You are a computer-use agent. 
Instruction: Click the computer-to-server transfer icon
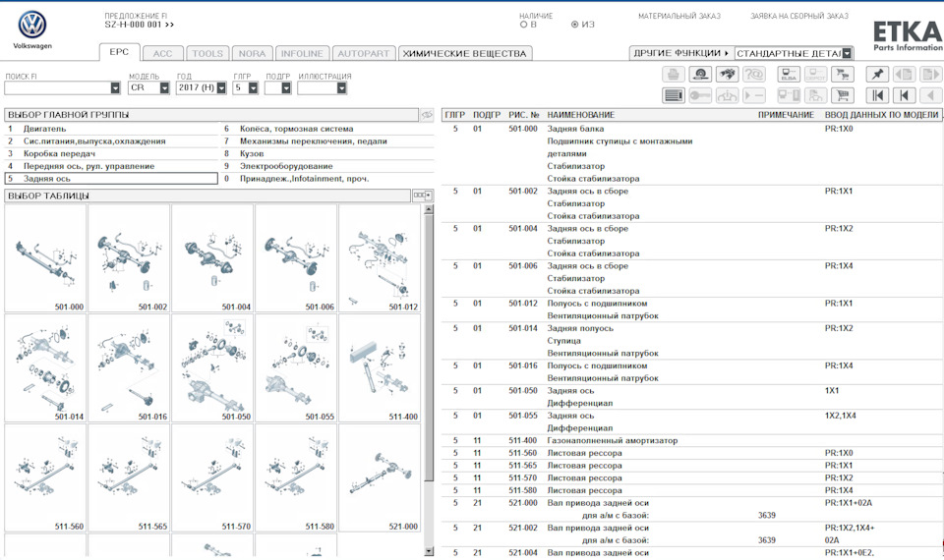pyautogui.click(x=789, y=95)
